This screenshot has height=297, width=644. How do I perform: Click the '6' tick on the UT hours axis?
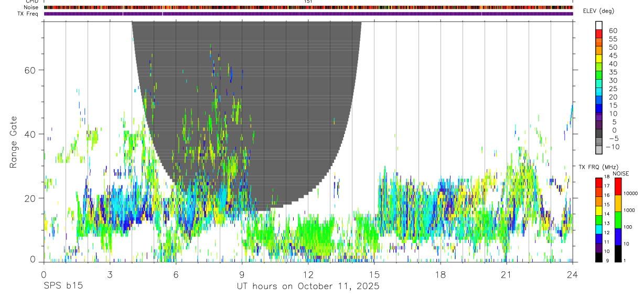[x=176, y=274]
